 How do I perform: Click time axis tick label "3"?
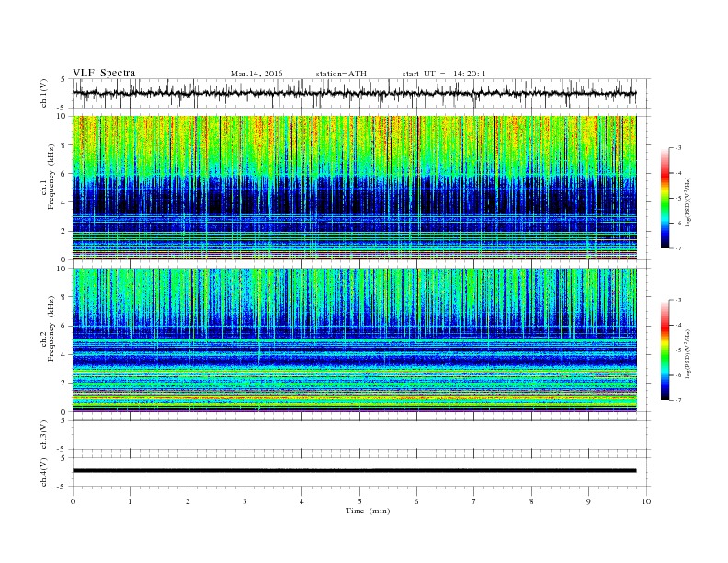[245, 501]
